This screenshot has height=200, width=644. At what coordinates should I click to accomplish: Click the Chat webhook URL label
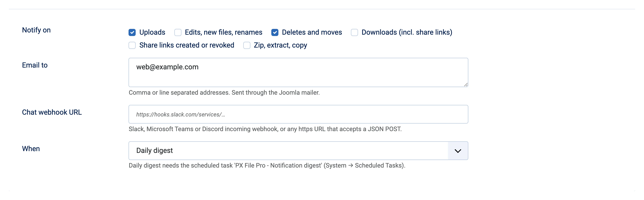52,112
